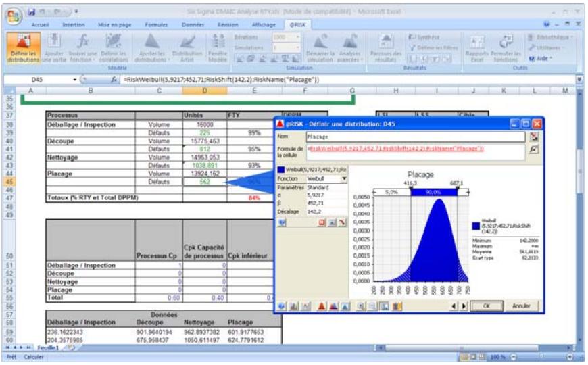Click the red square icon under Décalage parameter

pos(322,223)
